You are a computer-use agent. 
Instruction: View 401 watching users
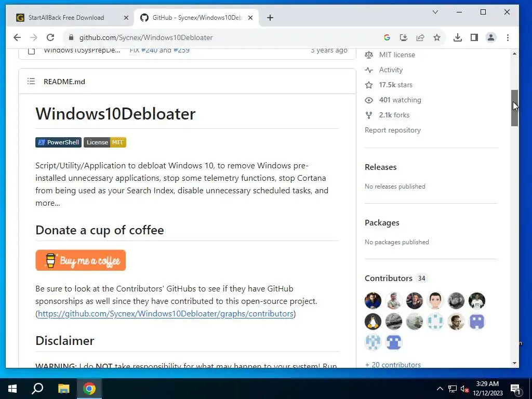[x=400, y=100]
